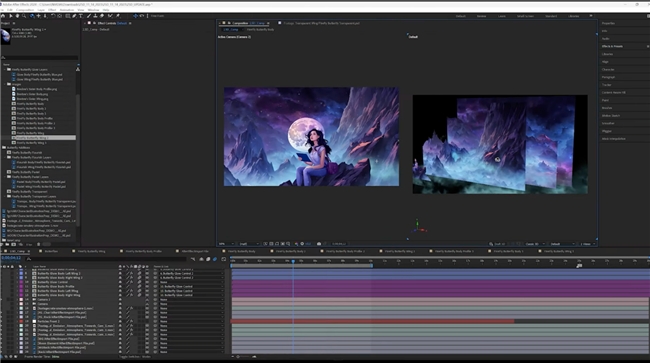The height and width of the screenshot is (363, 650).
Task: Click purple label color of Butterfly Glow Control
Action: 21,282
